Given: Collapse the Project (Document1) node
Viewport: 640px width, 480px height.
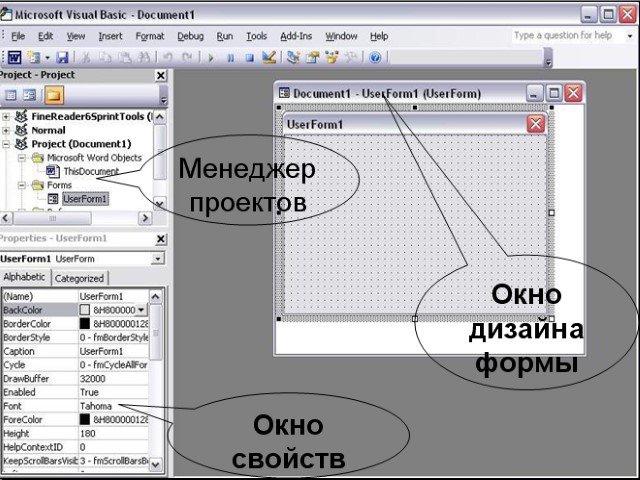Looking at the screenshot, I should coord(6,144).
